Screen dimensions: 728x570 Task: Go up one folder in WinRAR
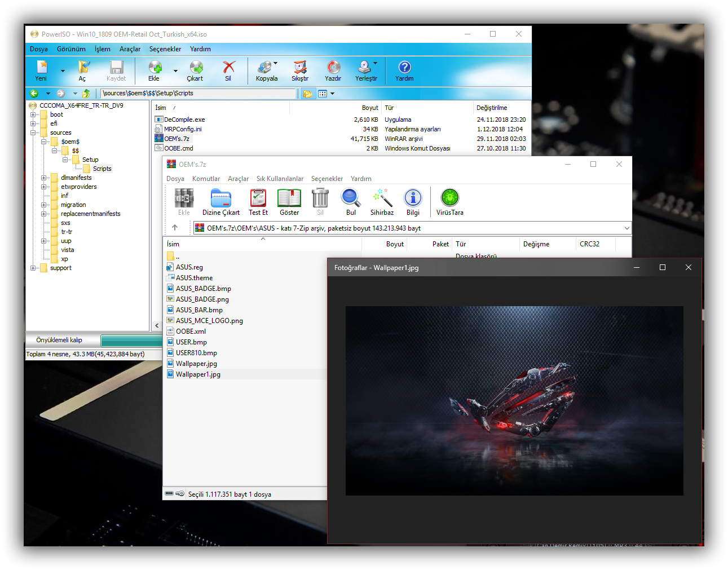175,228
